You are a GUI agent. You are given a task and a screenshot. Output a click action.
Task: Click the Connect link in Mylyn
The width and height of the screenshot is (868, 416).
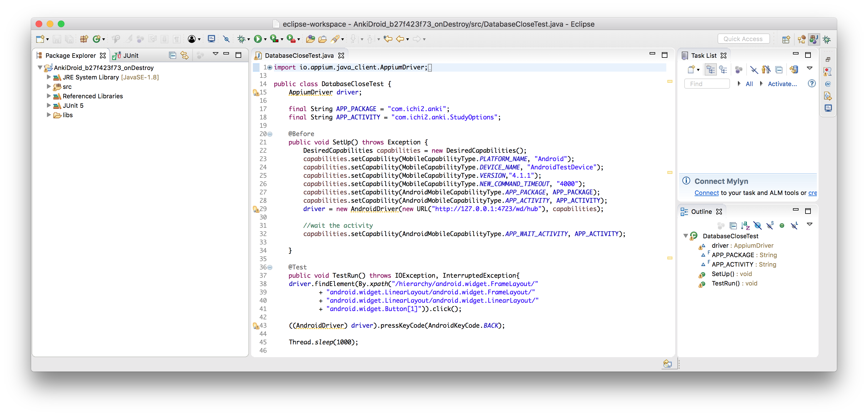[x=707, y=193]
